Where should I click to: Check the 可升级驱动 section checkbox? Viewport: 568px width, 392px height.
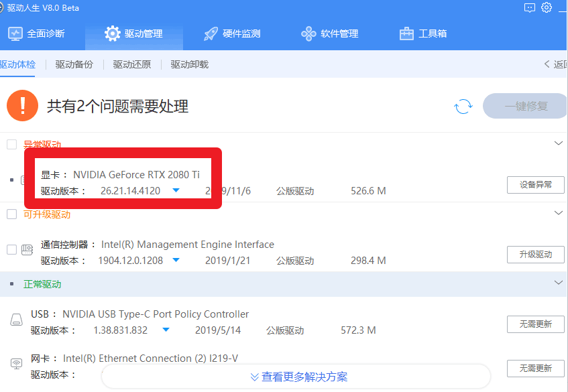[x=12, y=214]
